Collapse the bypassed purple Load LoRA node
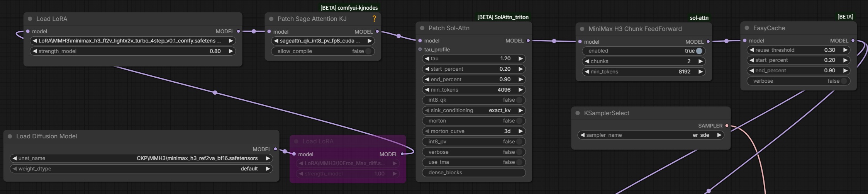 [x=296, y=141]
